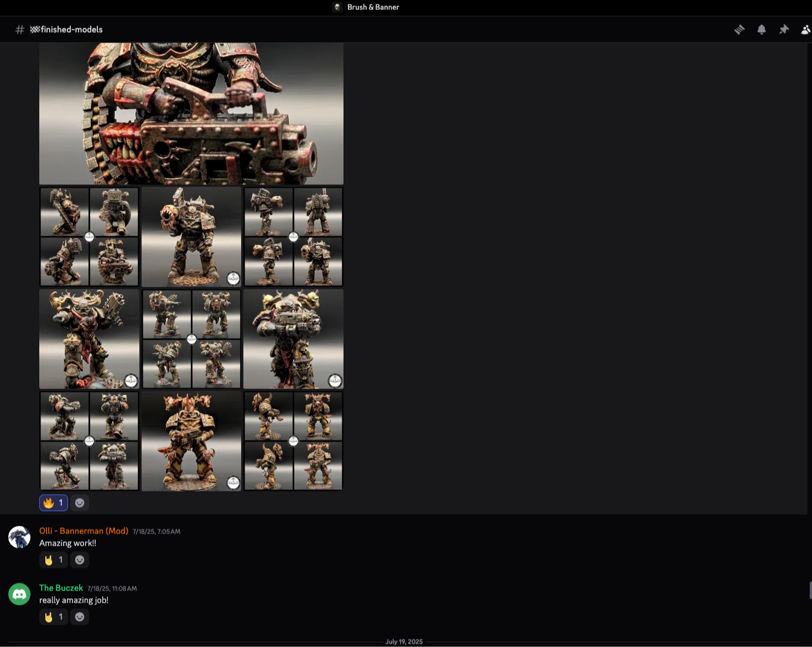Toggle the fire reaction on the image post
This screenshot has height=647, width=812.
[x=54, y=503]
